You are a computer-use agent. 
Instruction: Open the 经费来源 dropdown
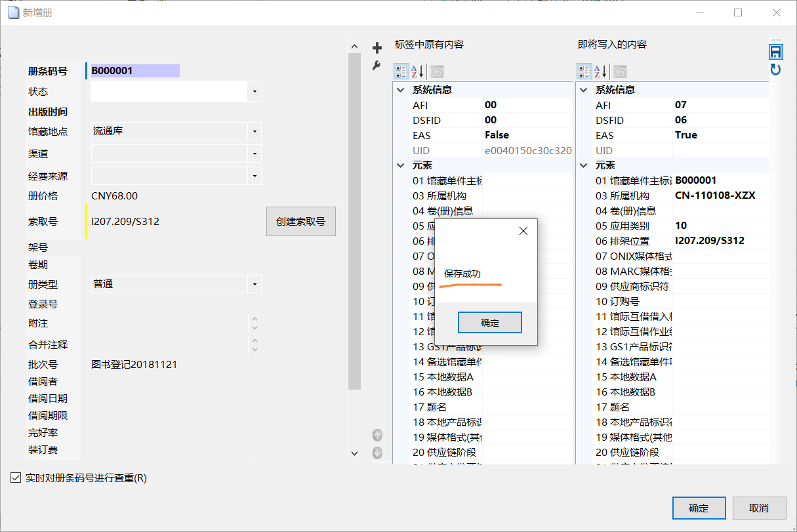pyautogui.click(x=255, y=176)
